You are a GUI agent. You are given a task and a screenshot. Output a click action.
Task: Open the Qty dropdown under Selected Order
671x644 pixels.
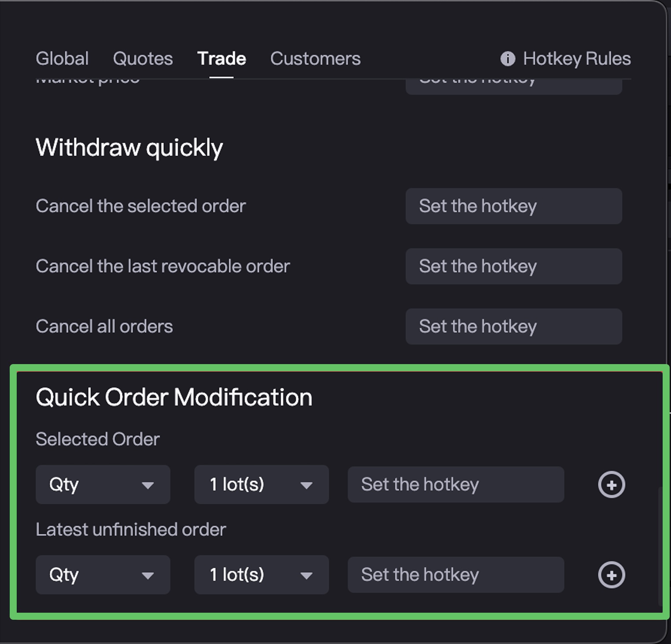[103, 484]
